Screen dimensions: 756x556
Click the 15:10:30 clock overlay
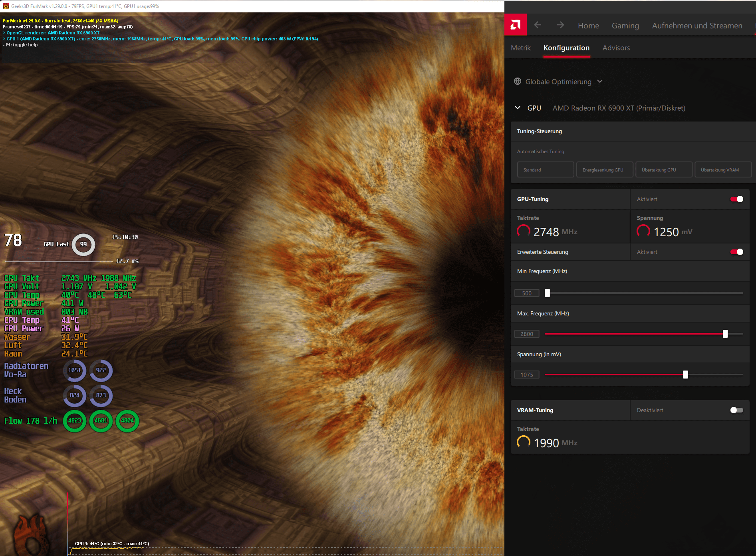(125, 237)
